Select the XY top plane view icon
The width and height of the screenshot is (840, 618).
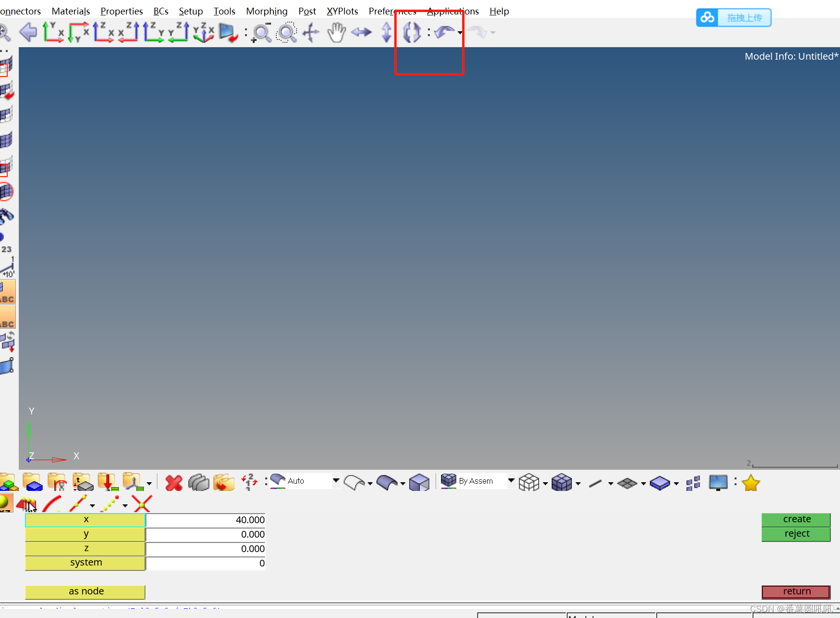(x=53, y=32)
